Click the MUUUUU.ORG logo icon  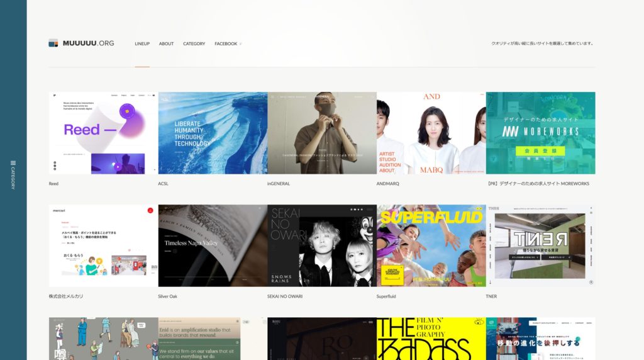(53, 43)
